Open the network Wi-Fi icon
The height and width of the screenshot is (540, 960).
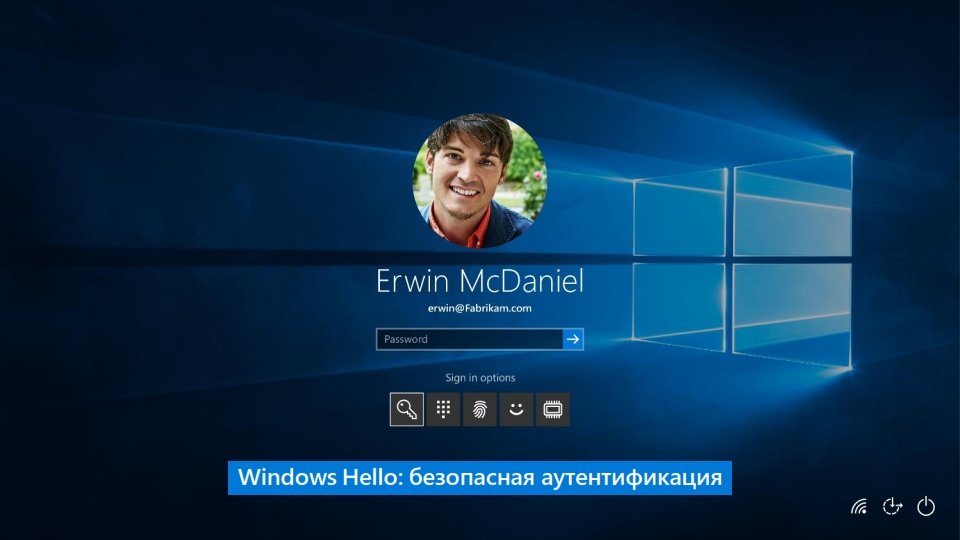coord(859,506)
